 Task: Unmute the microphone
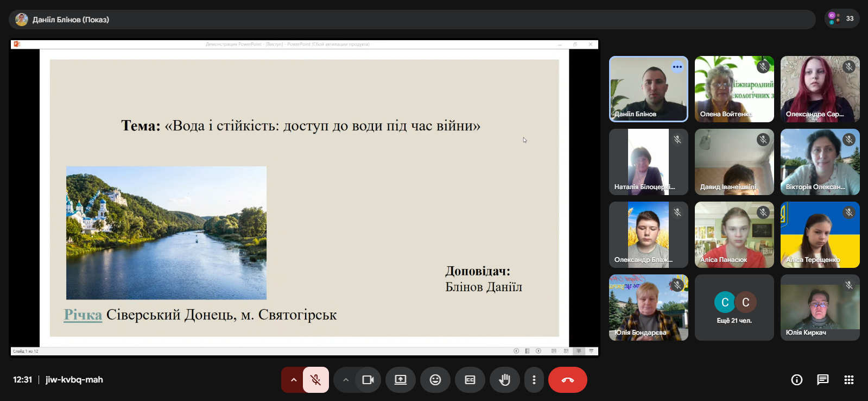pos(315,380)
